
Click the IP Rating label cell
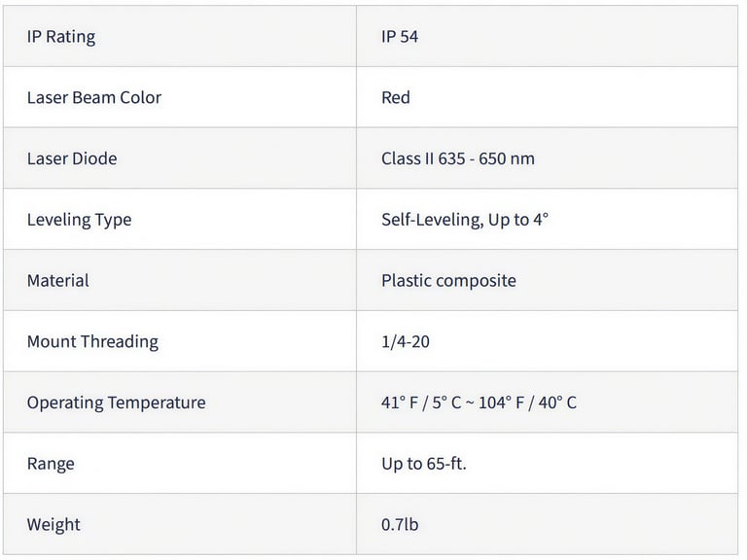pos(60,37)
